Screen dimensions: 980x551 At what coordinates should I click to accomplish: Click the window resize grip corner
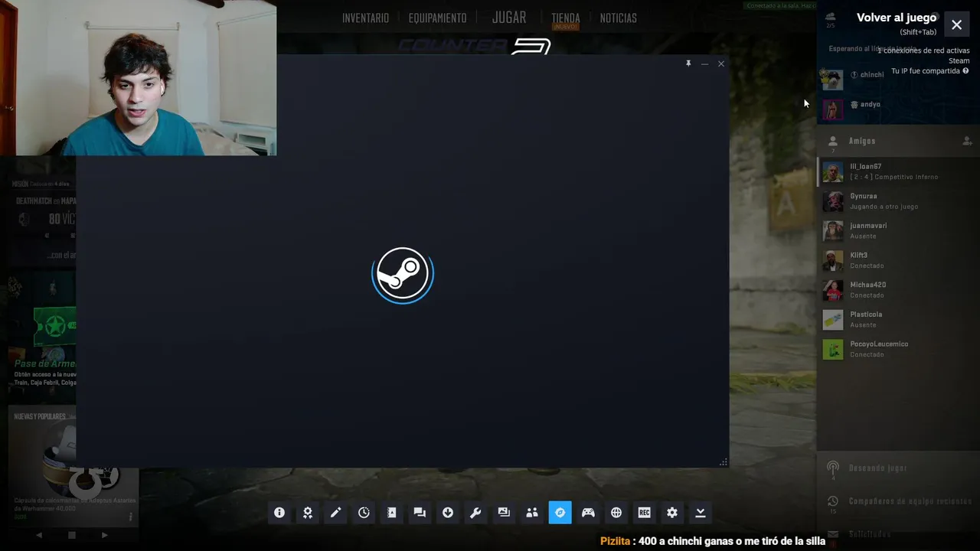tap(724, 462)
